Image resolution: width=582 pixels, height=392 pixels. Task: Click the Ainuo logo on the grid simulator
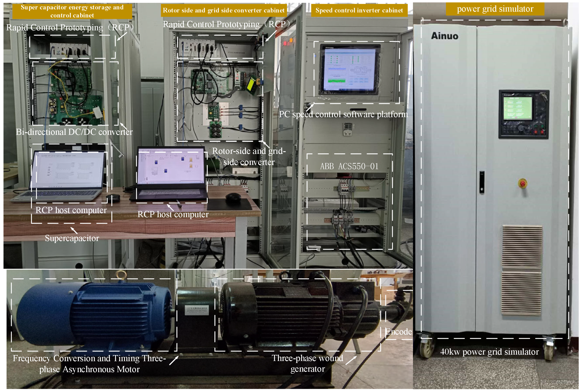point(444,36)
